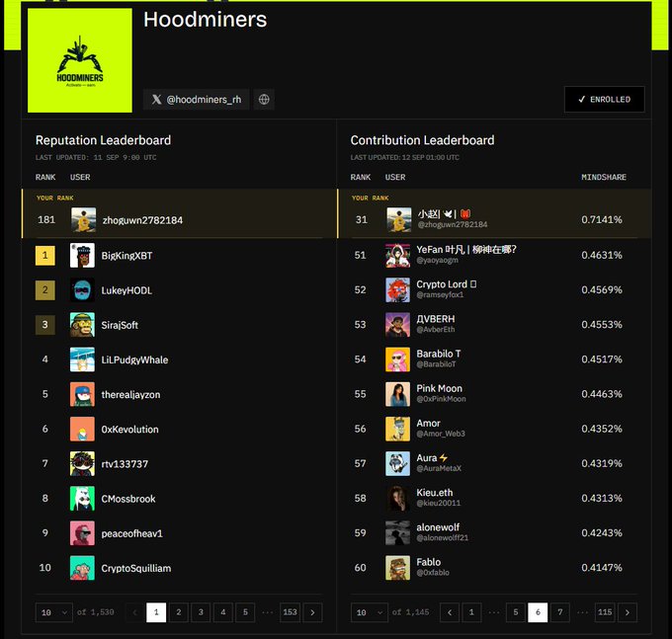Open BigKingXBT's avatar
Screen dimensions: 672x639
[82, 256]
